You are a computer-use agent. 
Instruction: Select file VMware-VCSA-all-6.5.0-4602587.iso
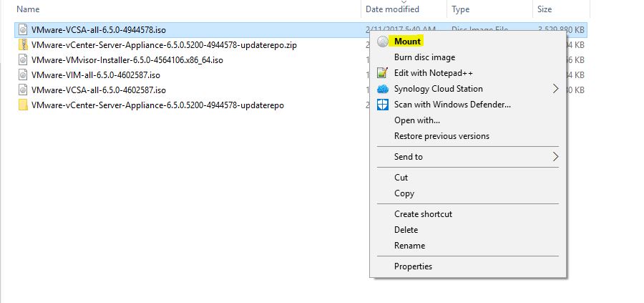point(99,90)
